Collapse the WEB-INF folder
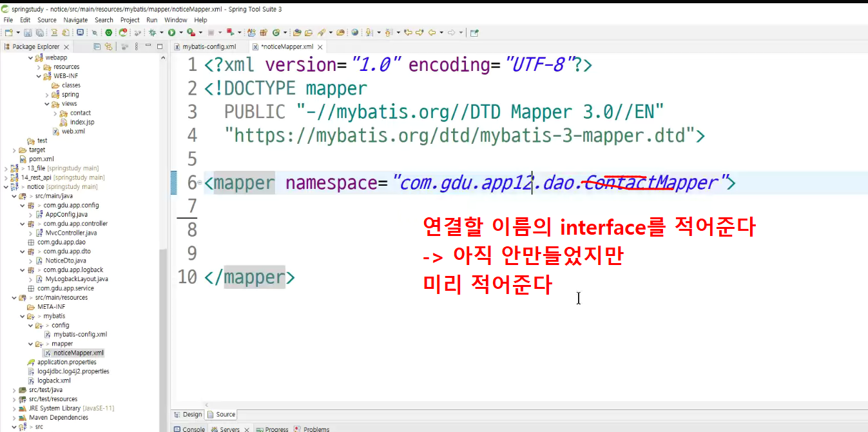This screenshot has width=868, height=432. (39, 76)
